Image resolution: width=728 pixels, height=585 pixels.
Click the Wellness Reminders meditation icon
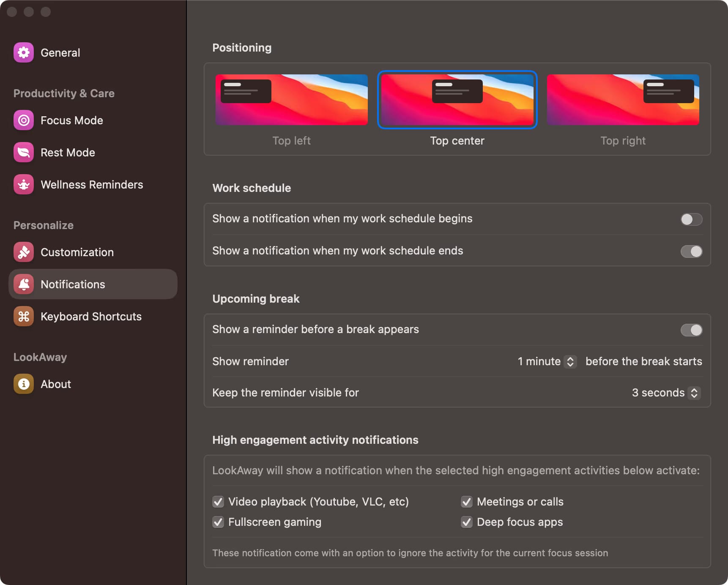24,185
